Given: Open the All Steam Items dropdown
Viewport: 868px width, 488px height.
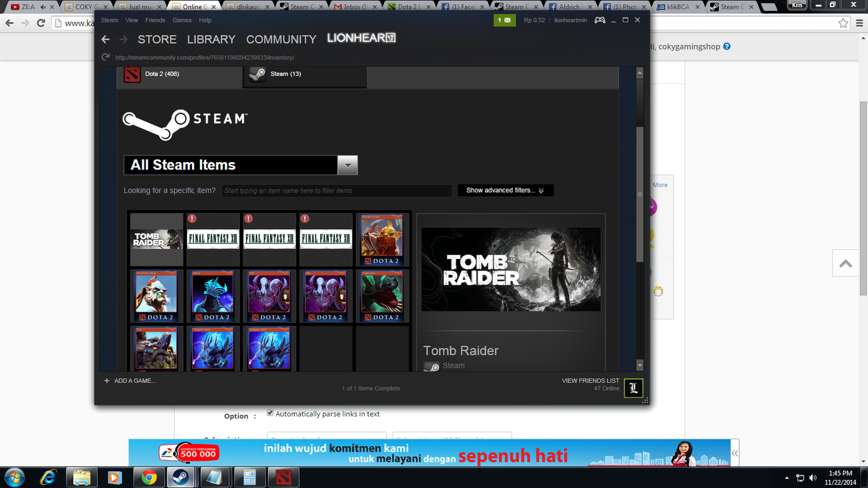Looking at the screenshot, I should (347, 165).
